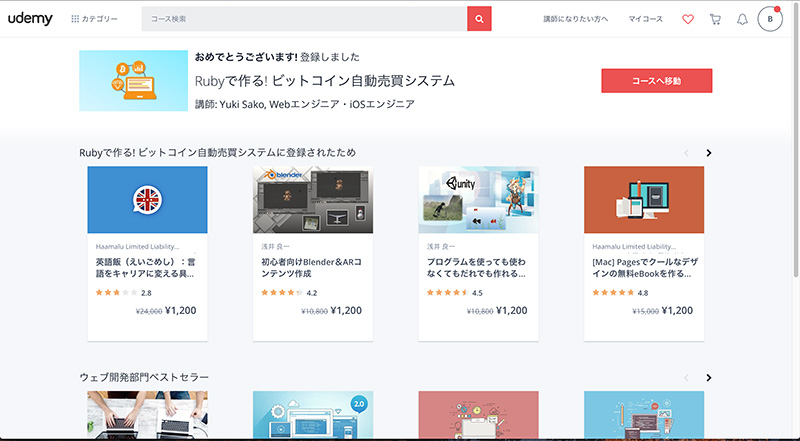Open the カテゴリー grid menu
Screen dimensions: 800x441
(x=94, y=19)
